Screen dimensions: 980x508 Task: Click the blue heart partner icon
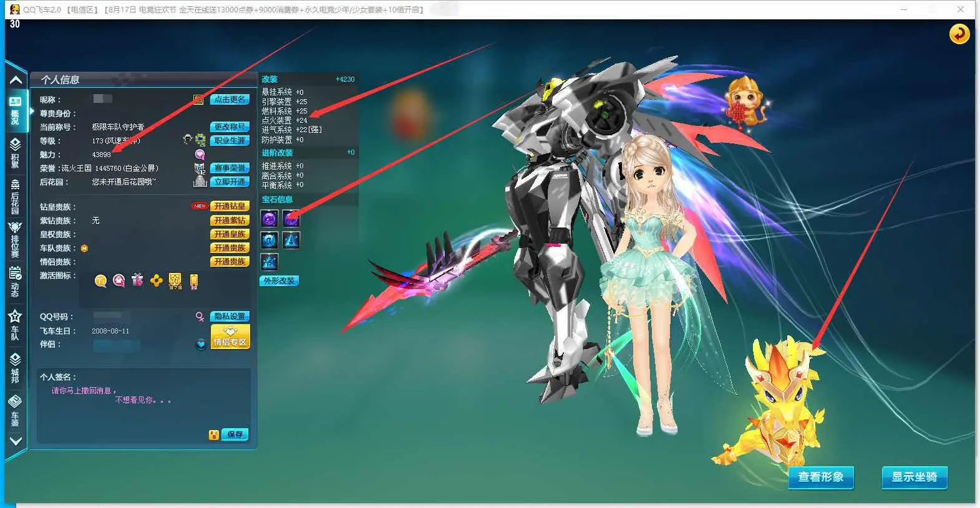201,344
